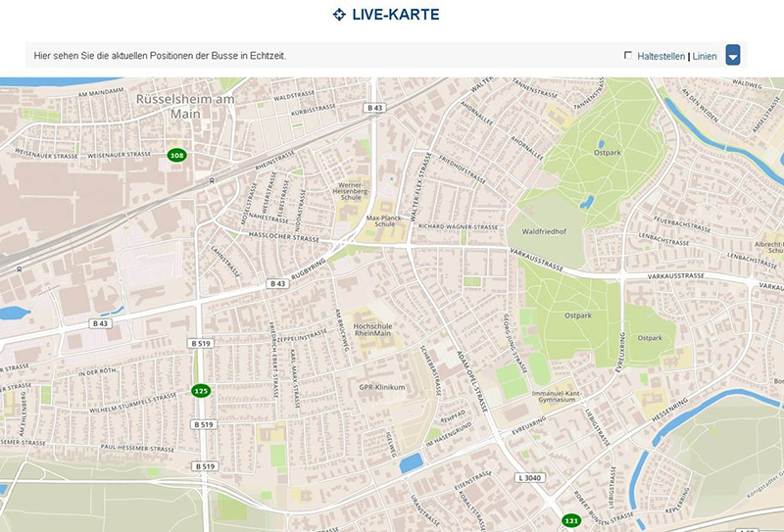Select the bus 125 marker on the map
This screenshot has width=784, height=532.
[x=201, y=391]
